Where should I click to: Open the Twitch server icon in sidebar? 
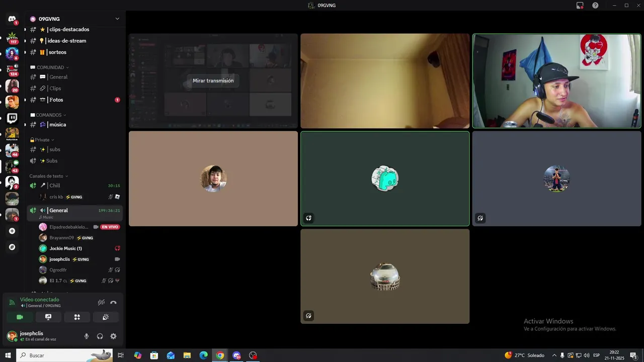[12, 118]
